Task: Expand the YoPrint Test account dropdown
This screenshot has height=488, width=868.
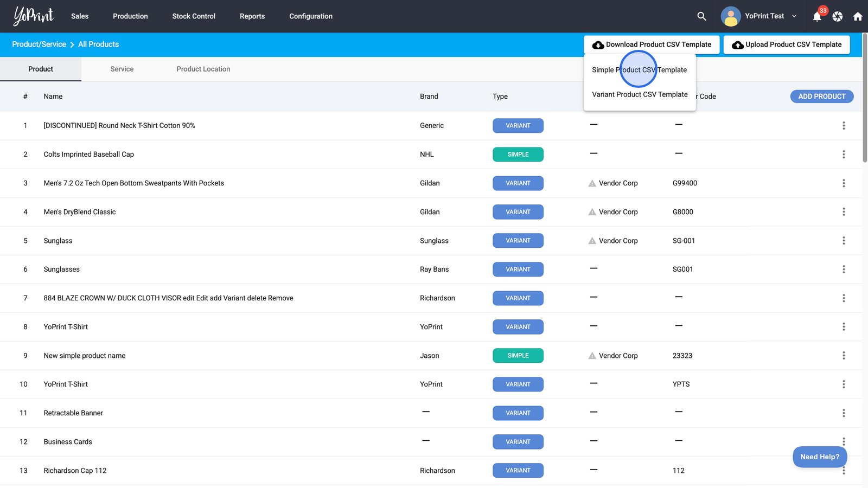Action: 794,16
